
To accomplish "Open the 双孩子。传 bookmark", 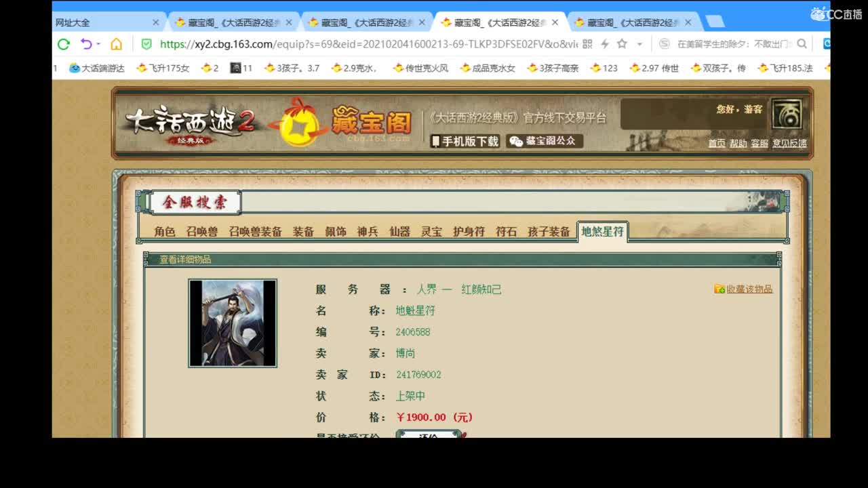I will (x=718, y=68).
